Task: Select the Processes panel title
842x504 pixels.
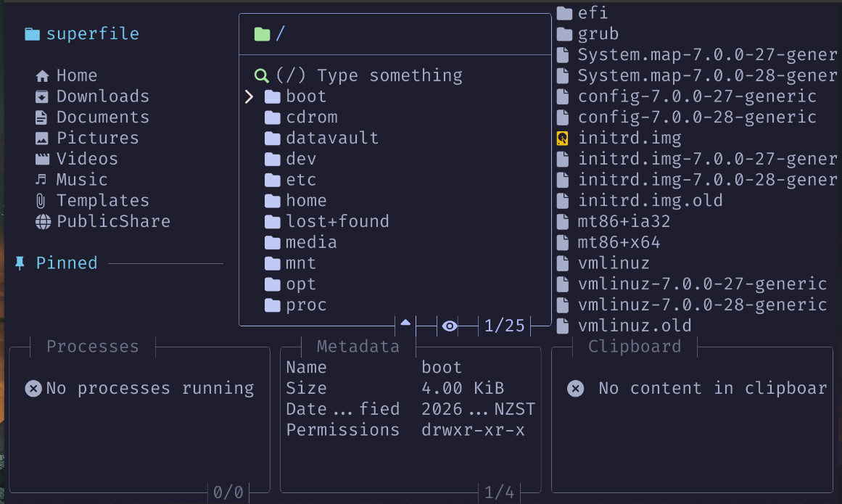Action: (92, 347)
